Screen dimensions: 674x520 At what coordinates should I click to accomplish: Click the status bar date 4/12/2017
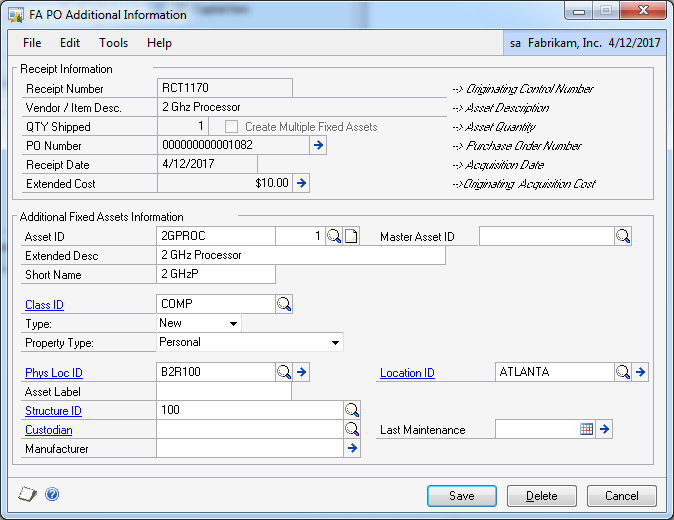(x=634, y=43)
